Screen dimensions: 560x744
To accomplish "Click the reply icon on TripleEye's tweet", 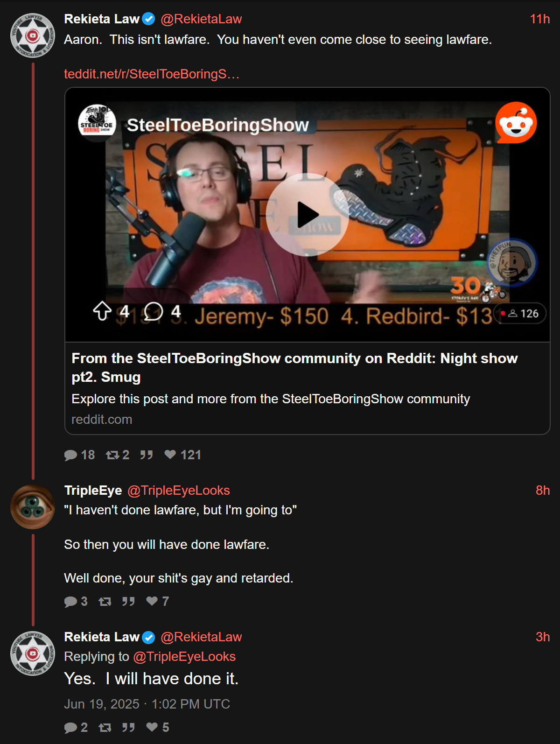I will [x=70, y=602].
